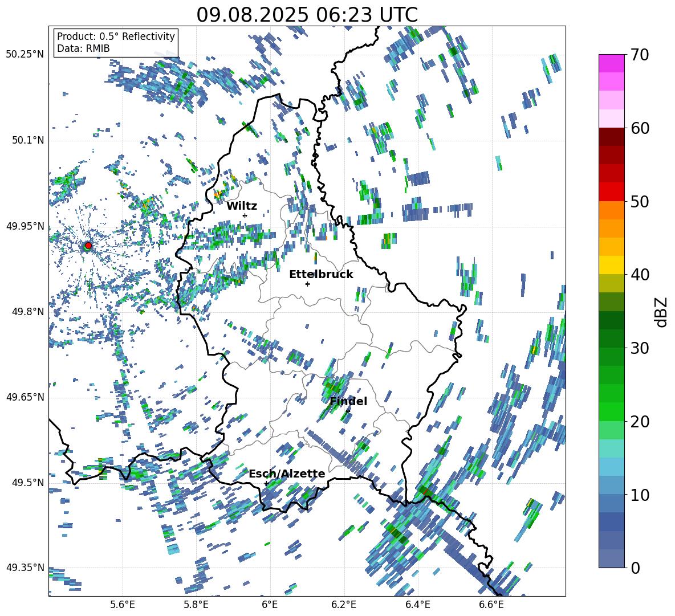675x616 pixels.
Task: Click the Findel location label
Action: pyautogui.click(x=348, y=401)
